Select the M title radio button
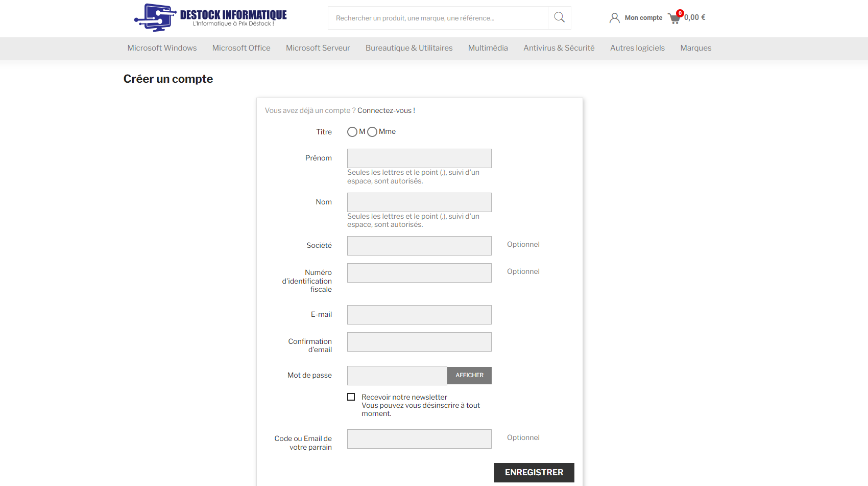868x486 pixels. (352, 132)
